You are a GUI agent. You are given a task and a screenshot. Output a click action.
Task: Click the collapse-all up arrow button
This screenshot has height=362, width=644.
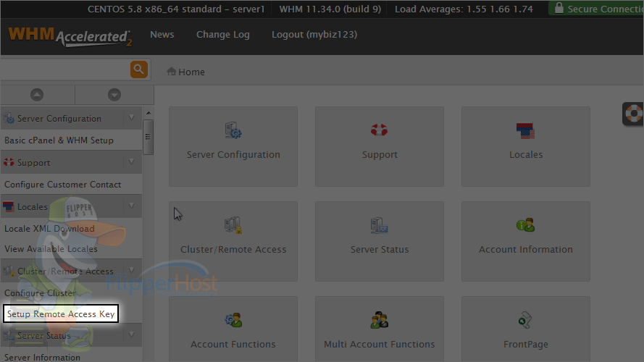[x=37, y=95]
